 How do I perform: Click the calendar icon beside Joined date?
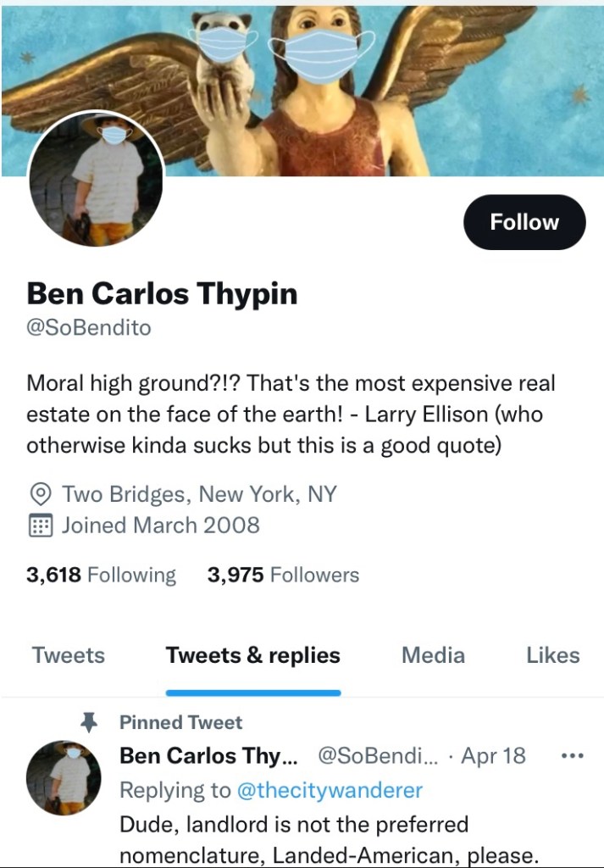(38, 526)
